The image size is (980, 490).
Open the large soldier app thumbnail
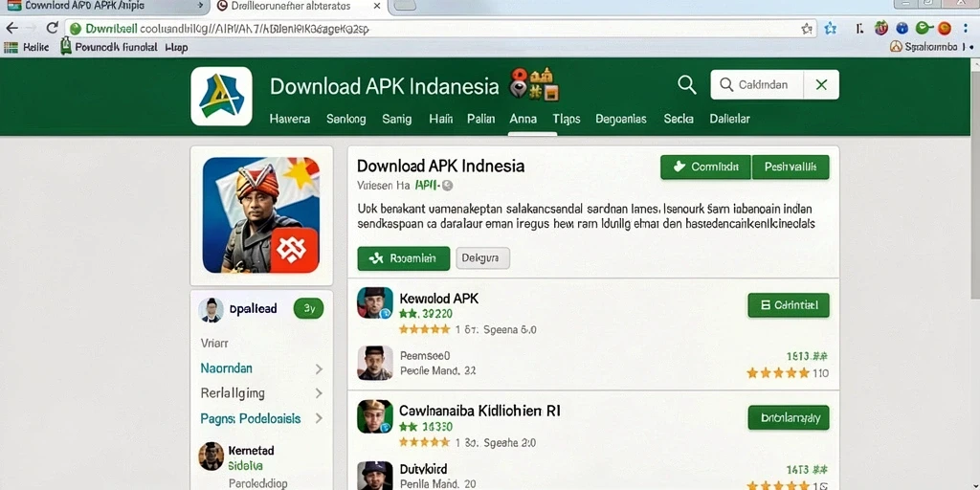(260, 214)
